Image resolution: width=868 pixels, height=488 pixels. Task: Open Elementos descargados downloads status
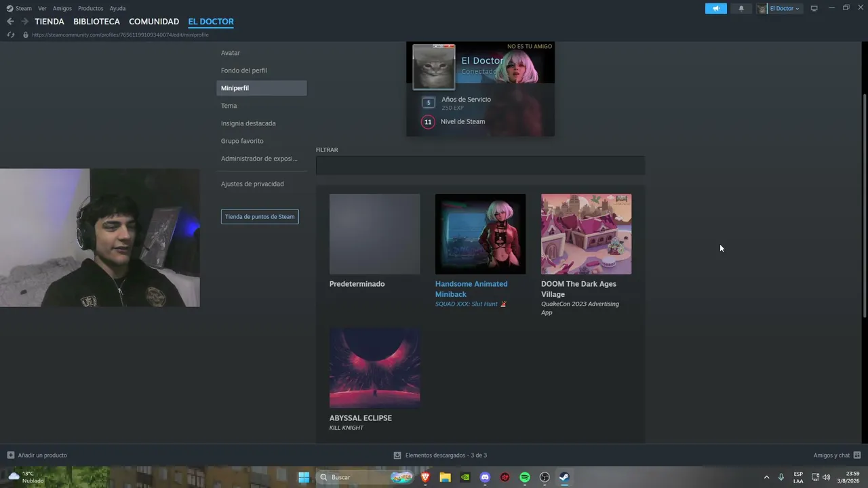click(440, 455)
